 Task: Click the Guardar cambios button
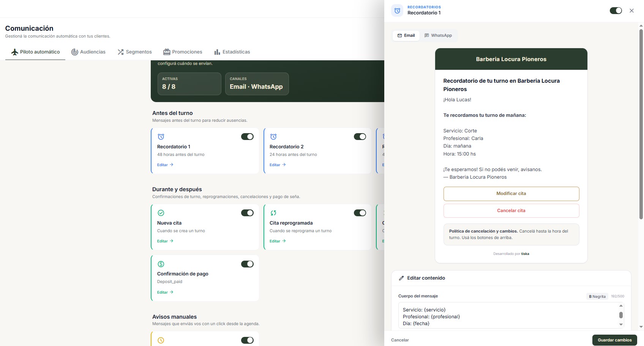pos(614,340)
